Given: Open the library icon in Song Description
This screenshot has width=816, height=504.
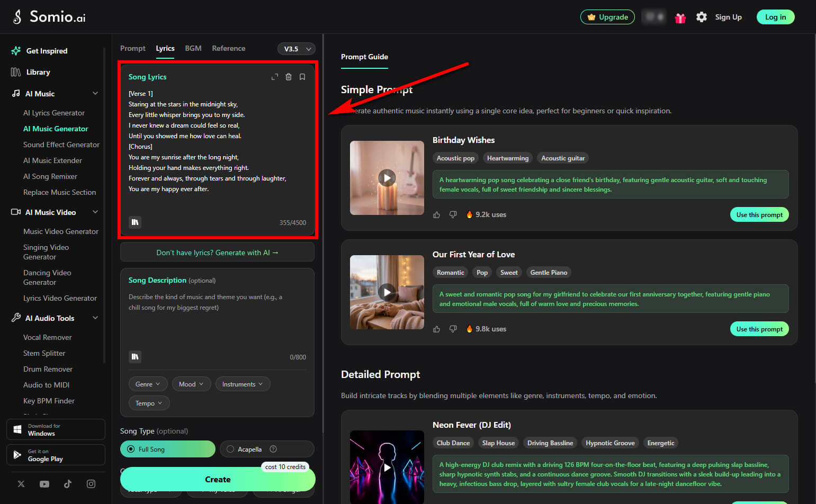Looking at the screenshot, I should click(x=135, y=357).
